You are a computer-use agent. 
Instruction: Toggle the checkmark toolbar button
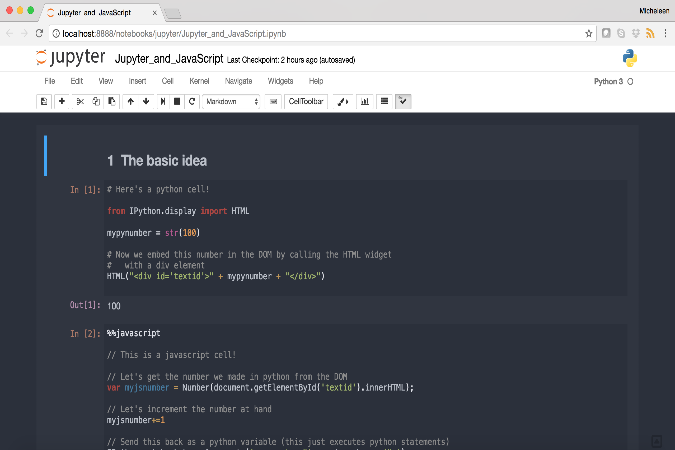[403, 101]
